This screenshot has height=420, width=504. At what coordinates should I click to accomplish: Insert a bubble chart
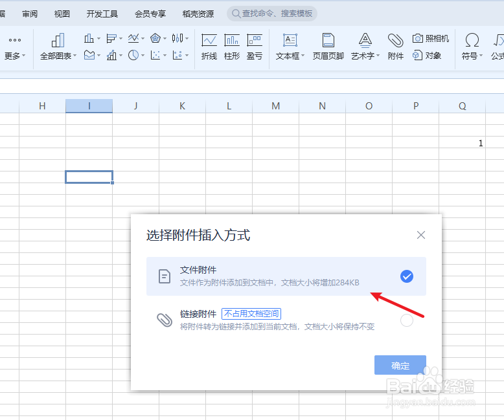click(x=178, y=55)
